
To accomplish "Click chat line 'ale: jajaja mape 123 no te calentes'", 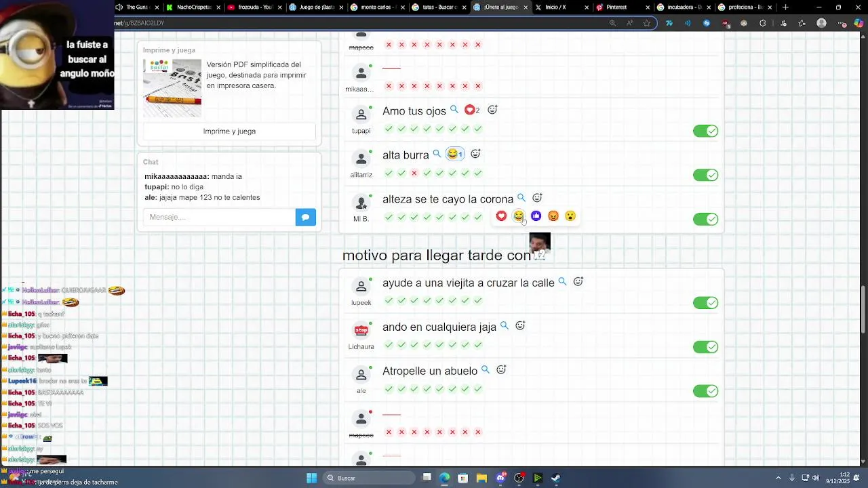I will click(202, 197).
